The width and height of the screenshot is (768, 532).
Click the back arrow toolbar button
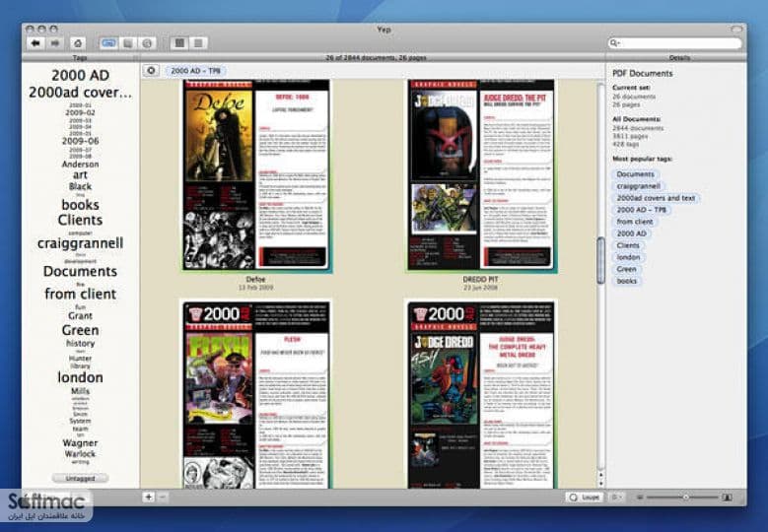[x=35, y=43]
